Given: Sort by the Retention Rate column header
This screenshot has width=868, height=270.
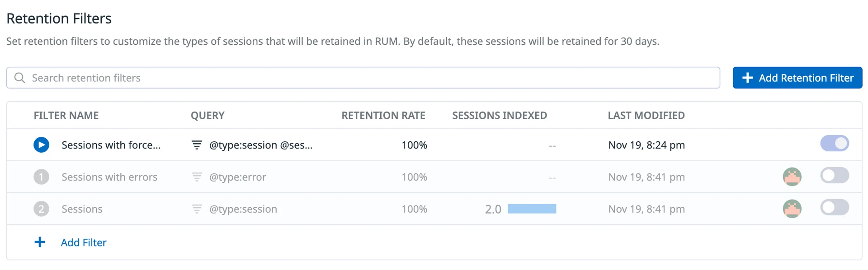Looking at the screenshot, I should pyautogui.click(x=383, y=116).
